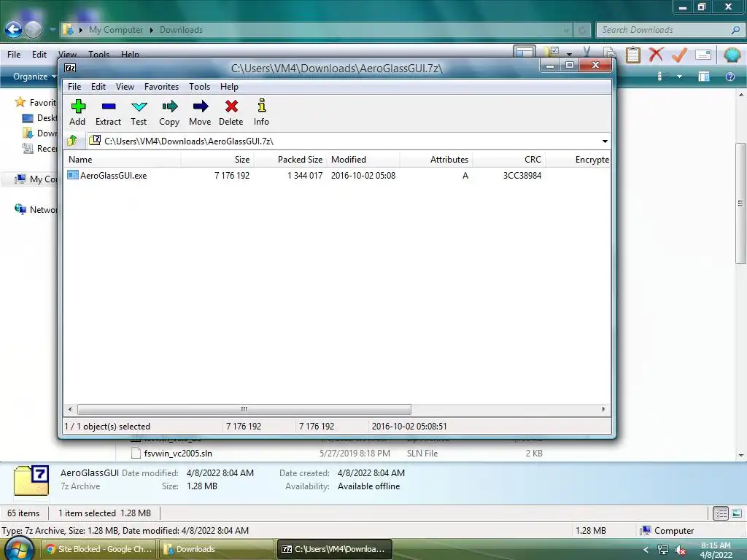
Task: Switch Explorer to details view icon
Action: click(x=720, y=513)
